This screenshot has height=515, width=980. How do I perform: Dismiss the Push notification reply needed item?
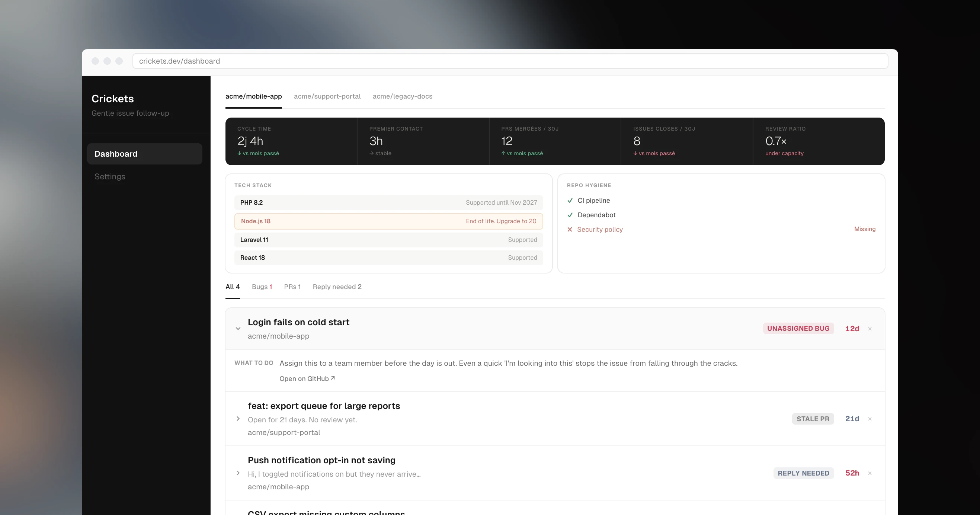click(x=869, y=474)
